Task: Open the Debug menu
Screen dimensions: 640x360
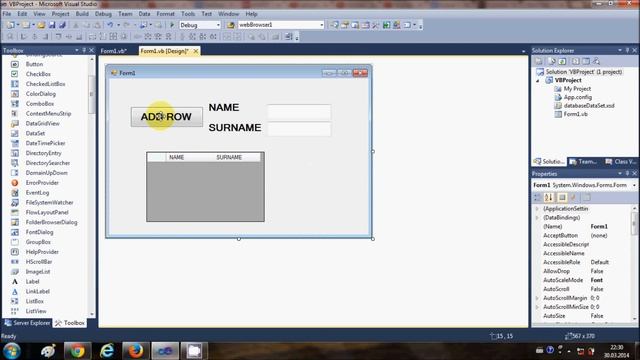Action: point(103,14)
